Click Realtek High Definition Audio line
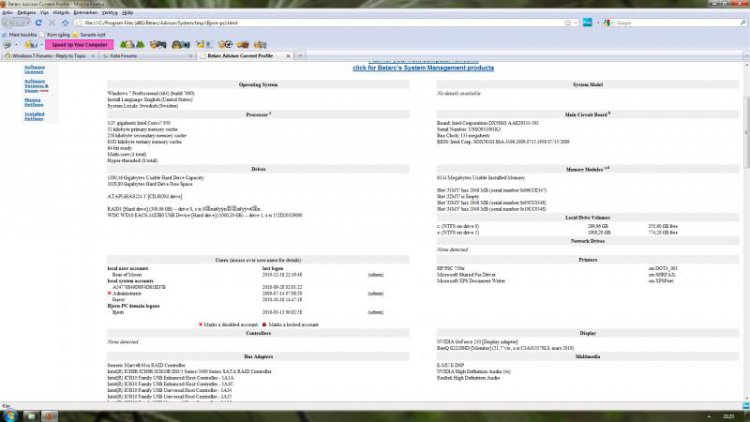 468,378
